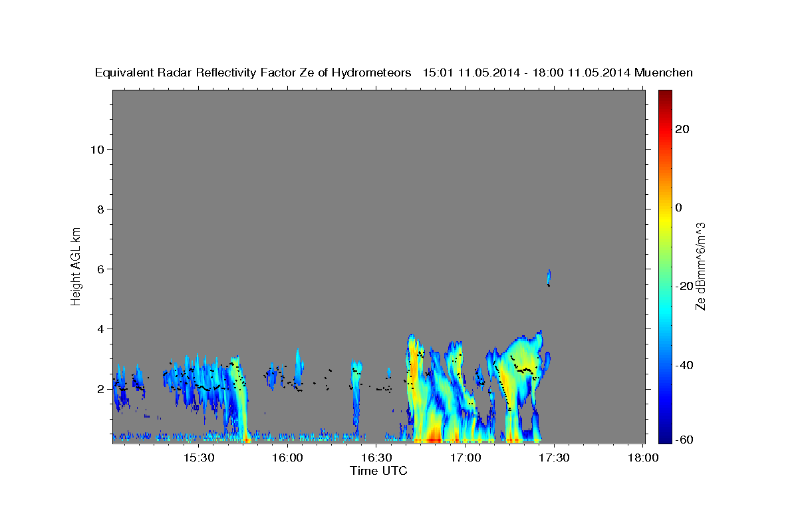This screenshot has width=798, height=532.
Task: Click the '6' height tick label
Action: tap(102, 269)
